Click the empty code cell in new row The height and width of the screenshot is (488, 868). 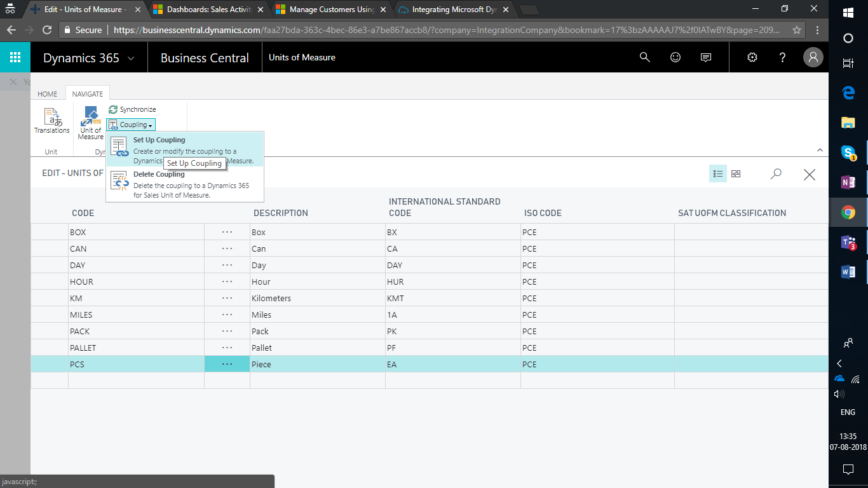tap(135, 380)
